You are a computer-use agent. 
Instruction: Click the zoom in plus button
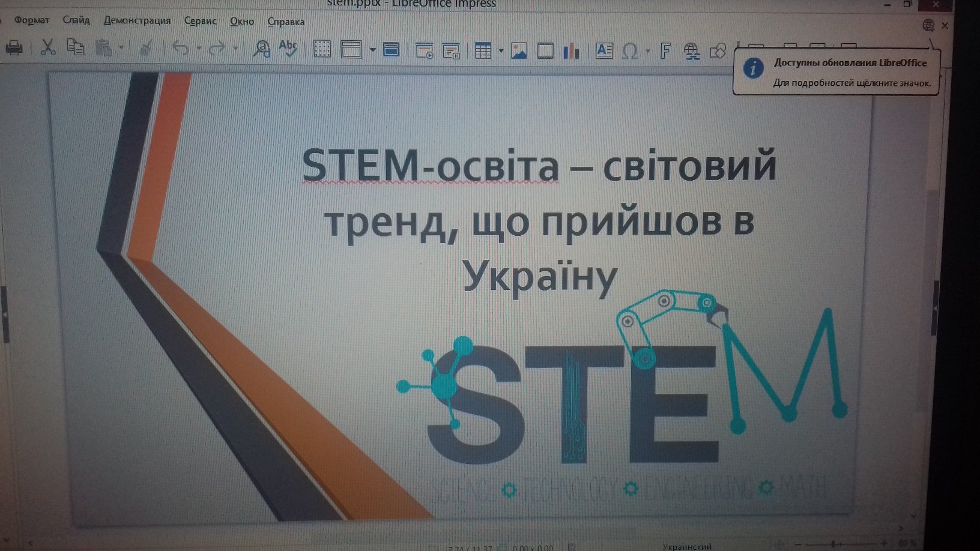pos(885,543)
